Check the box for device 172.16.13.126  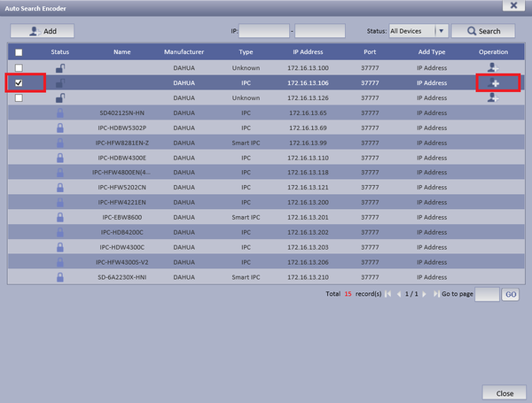(19, 98)
